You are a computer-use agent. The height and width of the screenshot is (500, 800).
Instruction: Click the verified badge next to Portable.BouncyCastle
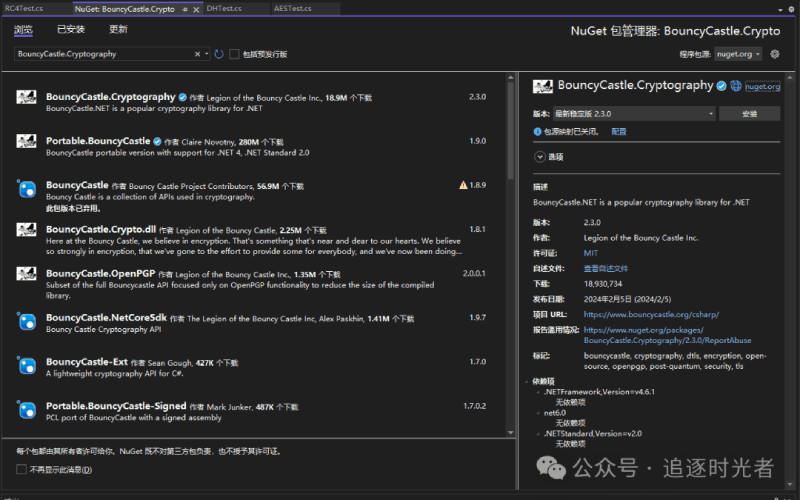point(157,141)
